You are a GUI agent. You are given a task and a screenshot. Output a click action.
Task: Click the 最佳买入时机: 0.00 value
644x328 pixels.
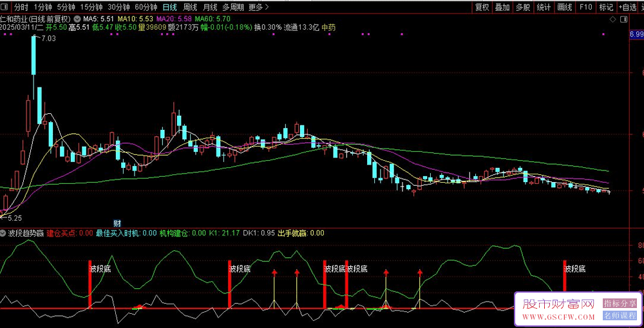(126, 233)
